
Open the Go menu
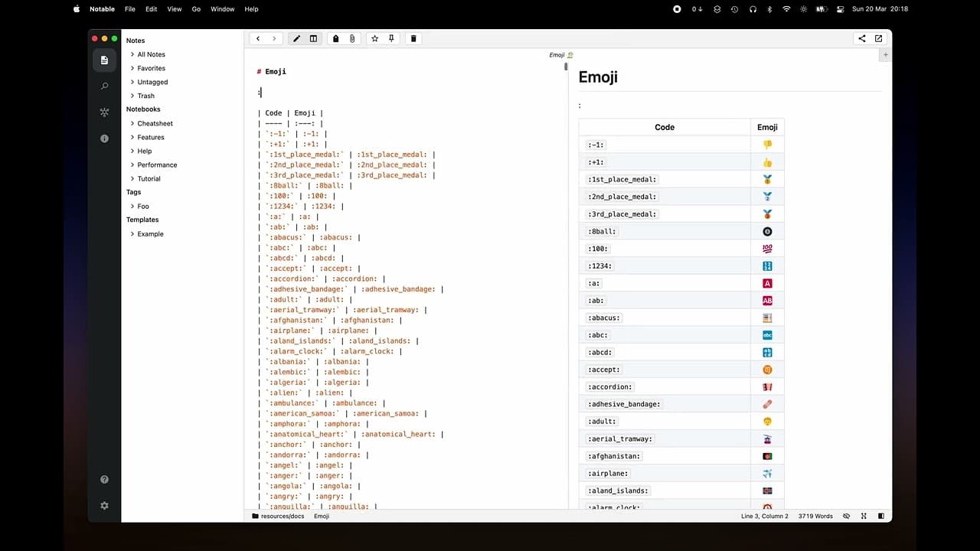(196, 9)
